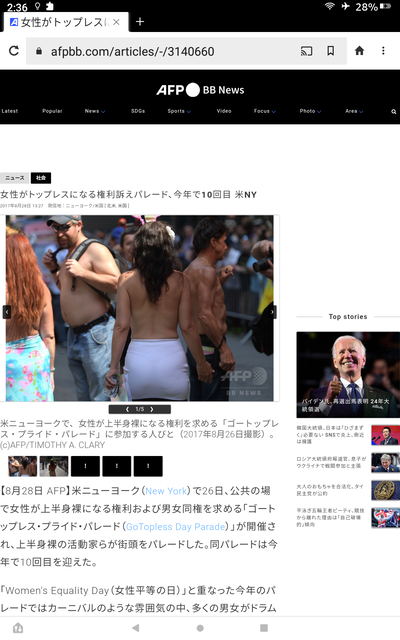This screenshot has height=640, width=400.
Task: Open the Popular menu item
Action: coord(52,111)
